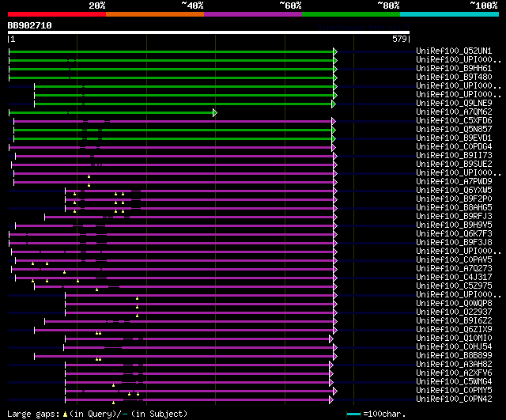The image size is (506, 420).
Task: Click the red 20% identity legend segment
Action: coord(56,13)
